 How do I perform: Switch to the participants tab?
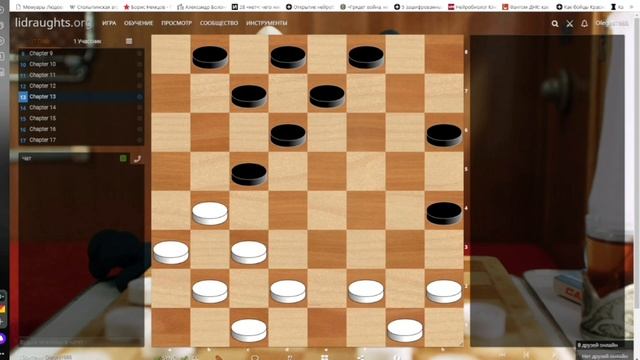pyautogui.click(x=87, y=41)
